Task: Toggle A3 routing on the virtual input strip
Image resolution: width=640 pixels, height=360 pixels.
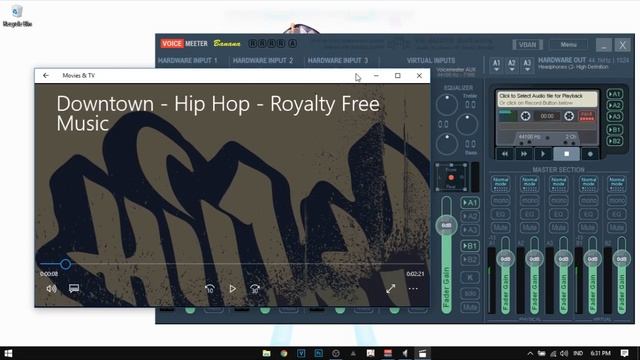Action: coord(470,230)
